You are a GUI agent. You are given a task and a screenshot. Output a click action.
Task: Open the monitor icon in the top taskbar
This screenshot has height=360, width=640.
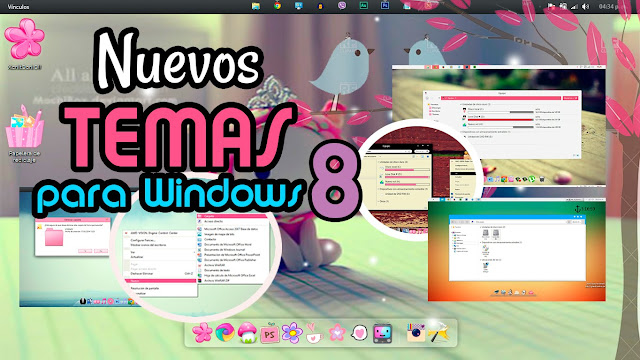coord(299,6)
